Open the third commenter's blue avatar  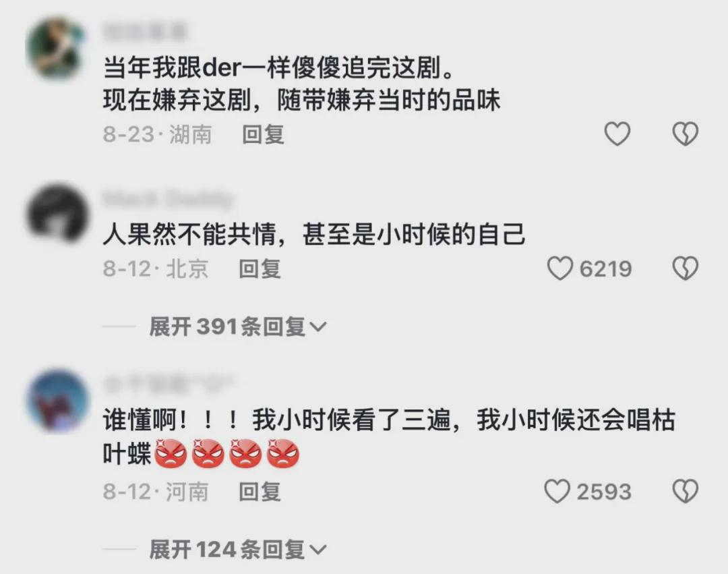click(57, 400)
